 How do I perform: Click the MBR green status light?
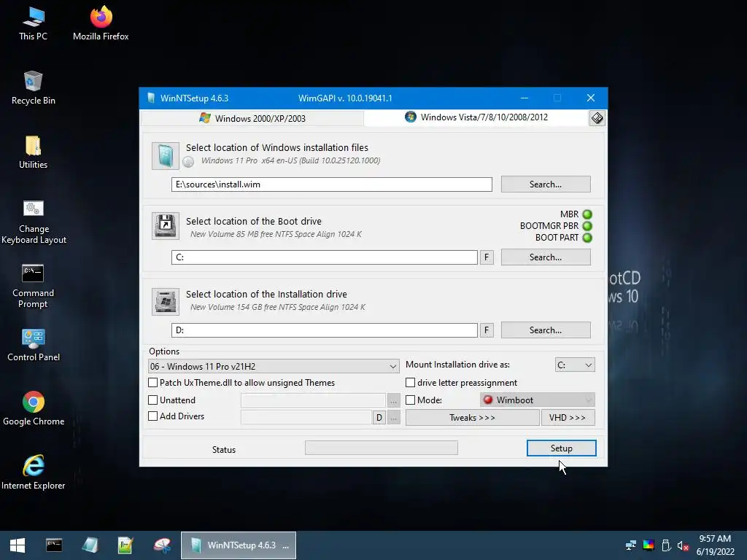[587, 214]
